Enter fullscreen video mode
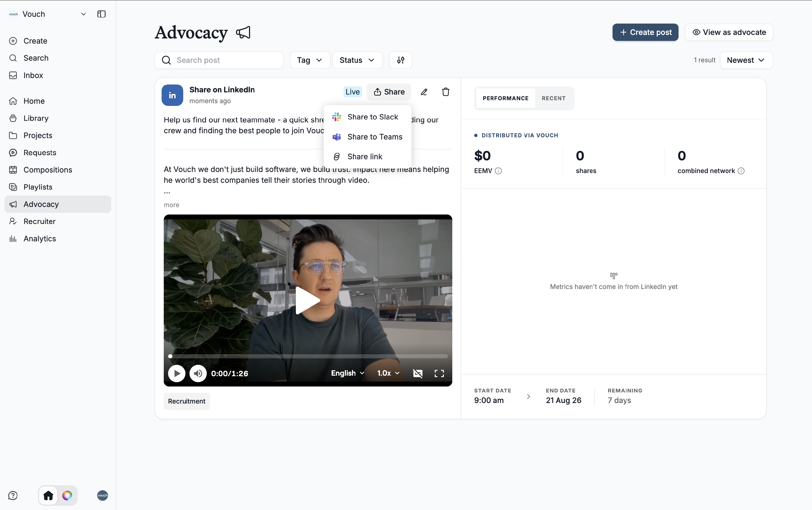Screen dimensions: 812x510 439,373
